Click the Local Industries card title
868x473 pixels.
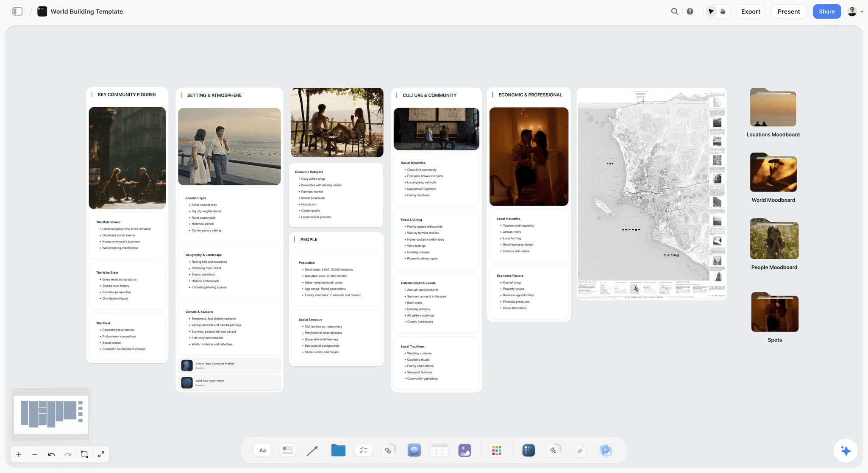(509, 219)
